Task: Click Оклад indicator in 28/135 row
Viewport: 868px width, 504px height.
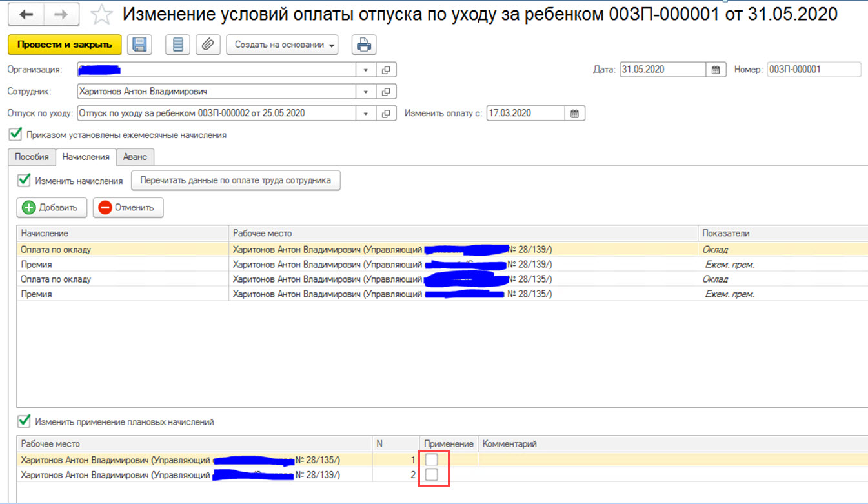Action: point(715,279)
